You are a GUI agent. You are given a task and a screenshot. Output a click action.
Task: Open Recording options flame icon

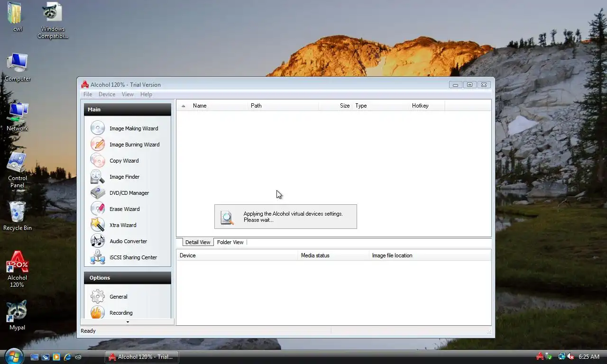click(98, 312)
